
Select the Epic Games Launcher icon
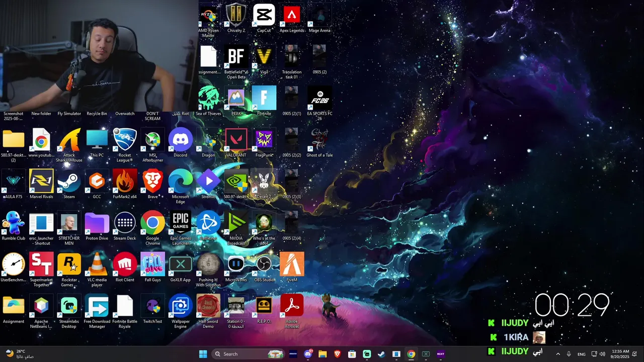181,223
